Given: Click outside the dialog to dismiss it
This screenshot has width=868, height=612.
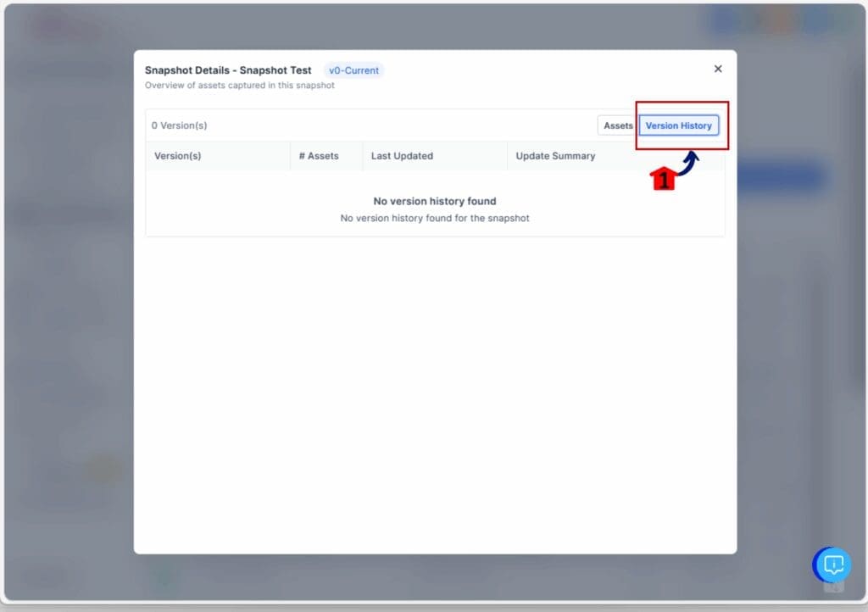Looking at the screenshot, I should pos(68,339).
